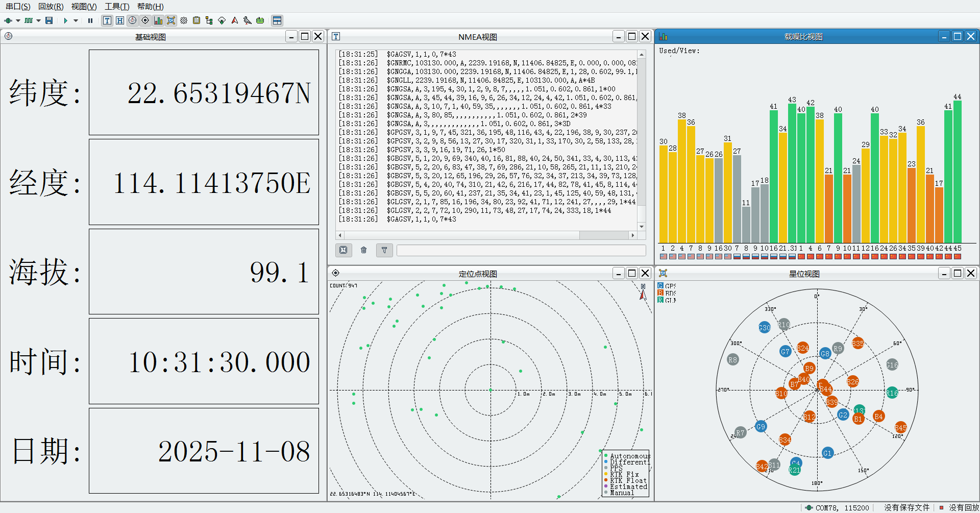Viewport: 980px width, 513px height.
Task: Click the 定位点视图 panel title icon
Action: pos(335,273)
